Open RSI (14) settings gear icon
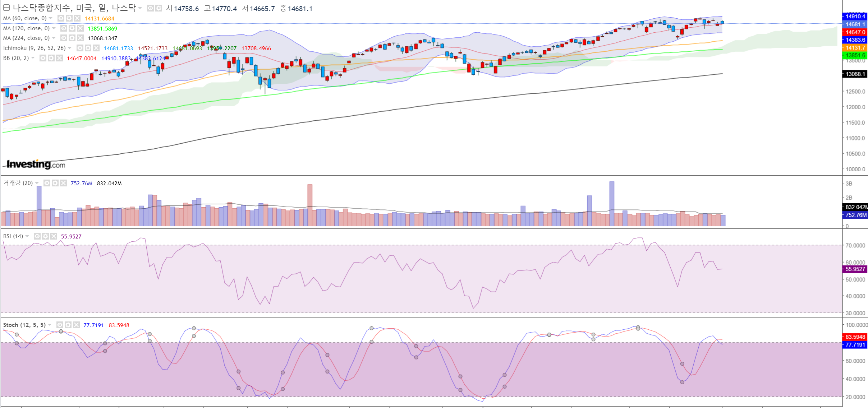Viewport: 868px width, 408px height. pyautogui.click(x=45, y=236)
